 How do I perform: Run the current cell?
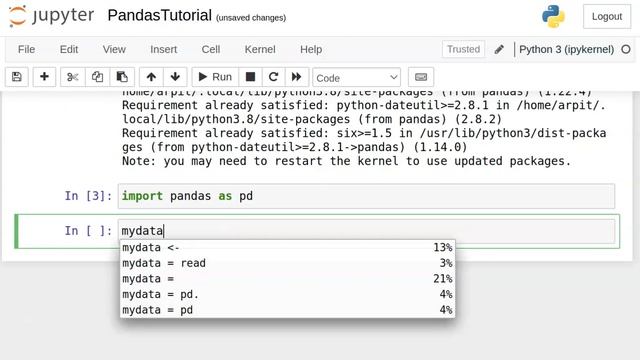click(x=215, y=77)
